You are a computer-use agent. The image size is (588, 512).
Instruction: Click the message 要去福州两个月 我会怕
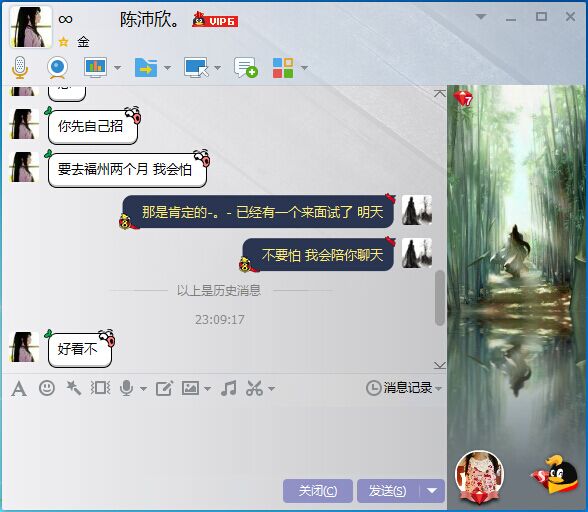click(x=127, y=170)
